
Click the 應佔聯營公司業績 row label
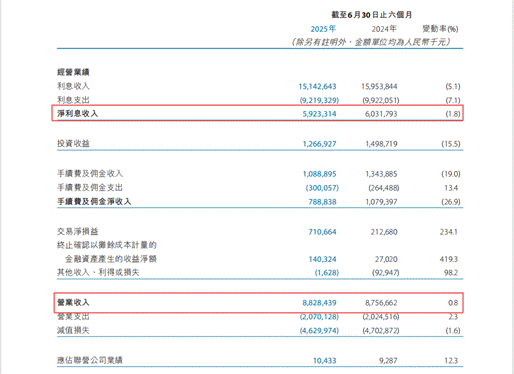pos(90,360)
